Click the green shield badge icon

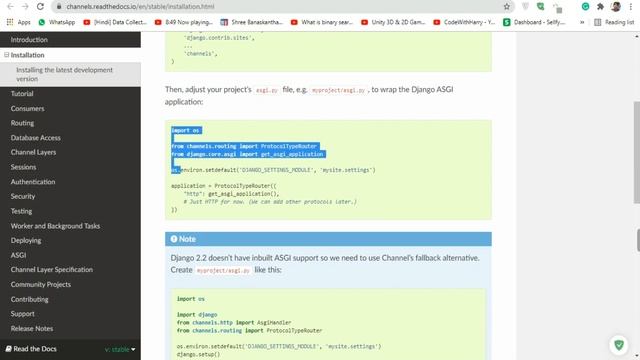coord(619,345)
